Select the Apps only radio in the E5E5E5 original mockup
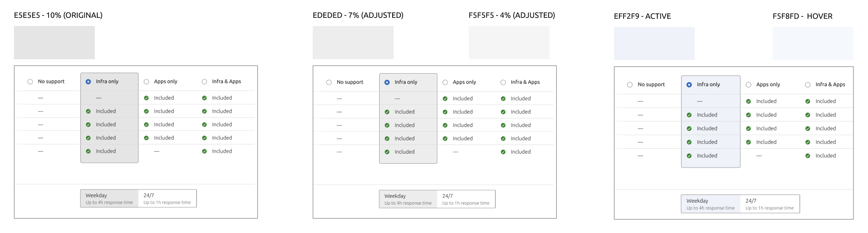 [146, 82]
